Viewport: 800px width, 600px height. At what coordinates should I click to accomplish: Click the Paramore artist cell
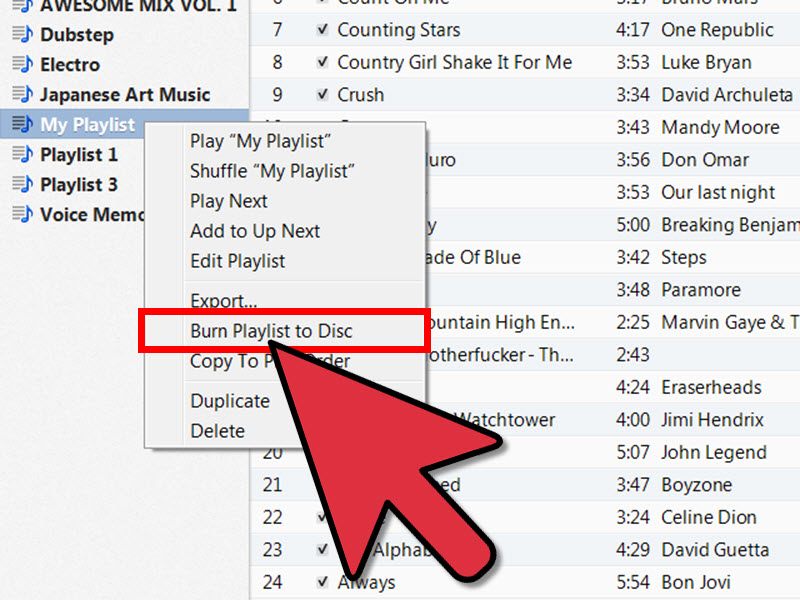701,290
